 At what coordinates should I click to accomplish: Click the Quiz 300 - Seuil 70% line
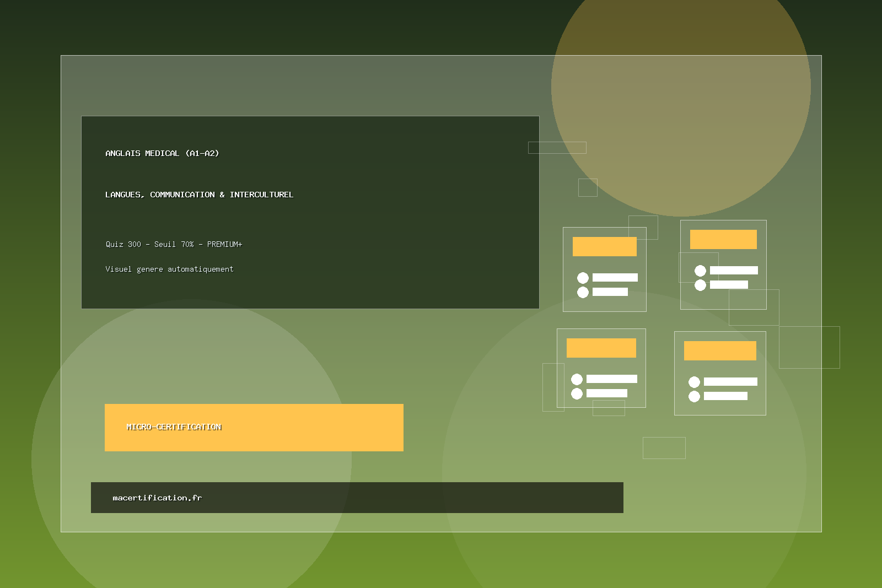click(174, 244)
